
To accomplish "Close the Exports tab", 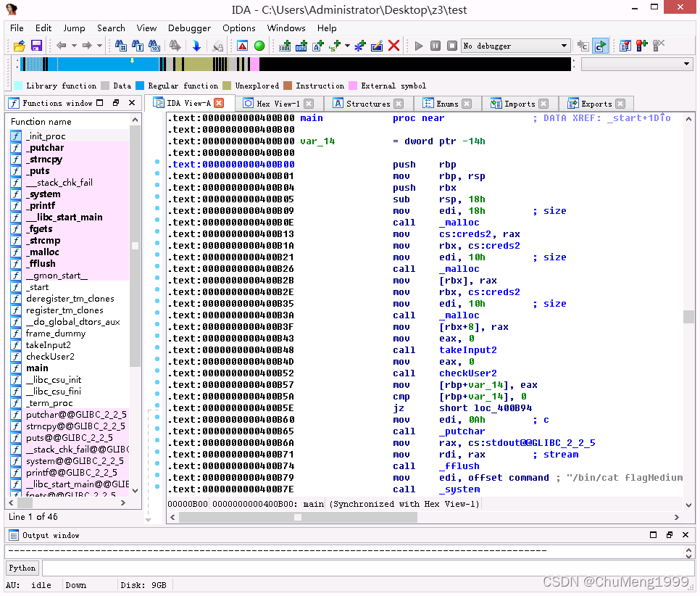I will pos(620,104).
